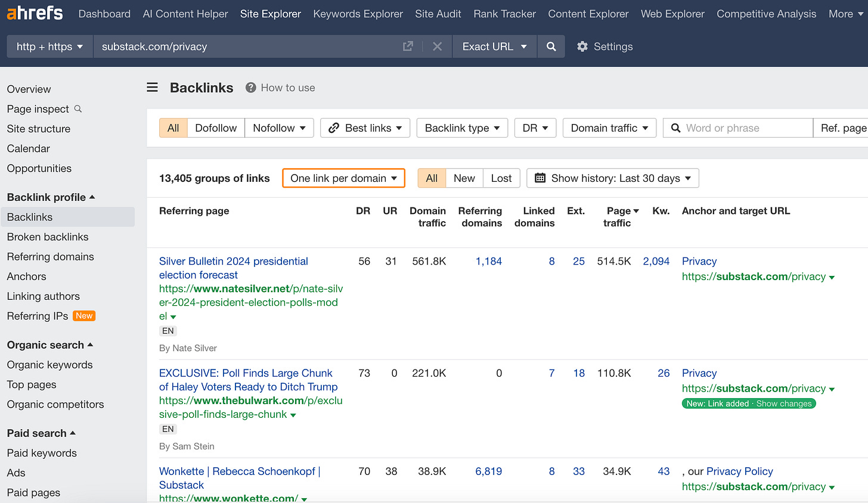
Task: Expand target URL arrow in Wonkette row
Action: point(832,488)
